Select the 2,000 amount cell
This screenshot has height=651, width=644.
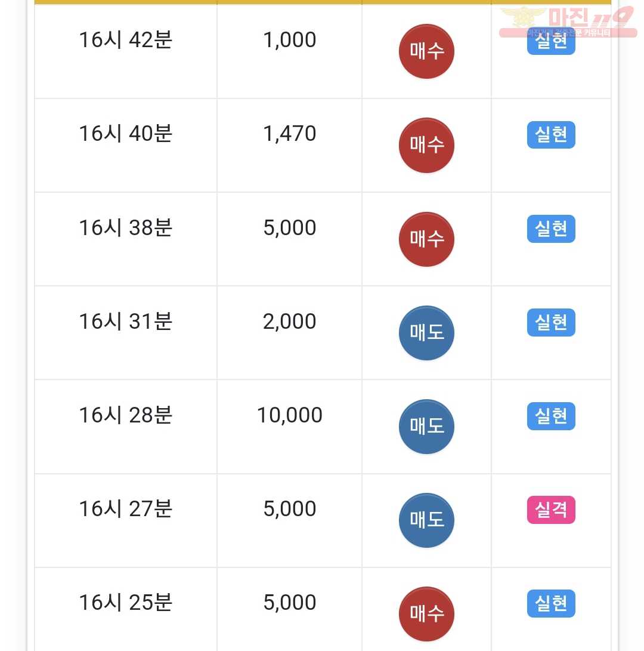click(x=289, y=333)
